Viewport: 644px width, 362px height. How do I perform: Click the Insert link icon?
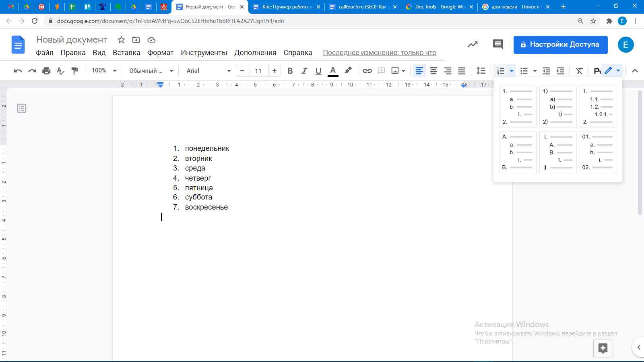click(367, 71)
